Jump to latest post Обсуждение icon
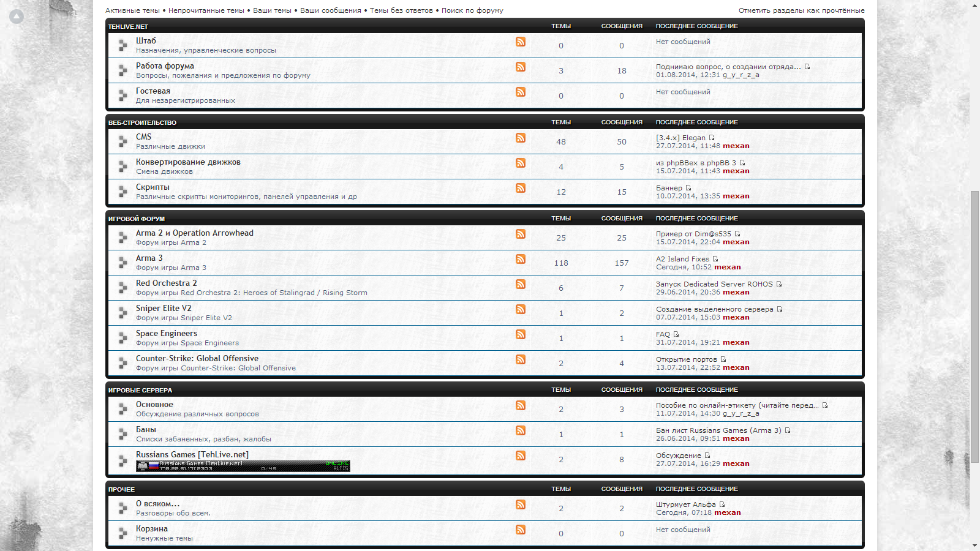The width and height of the screenshot is (980, 551). click(707, 455)
